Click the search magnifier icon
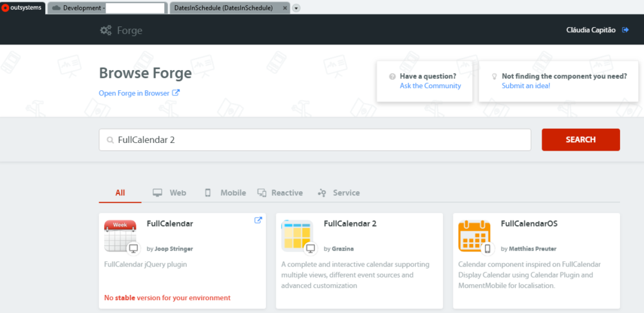The width and height of the screenshot is (644, 313). (x=110, y=140)
